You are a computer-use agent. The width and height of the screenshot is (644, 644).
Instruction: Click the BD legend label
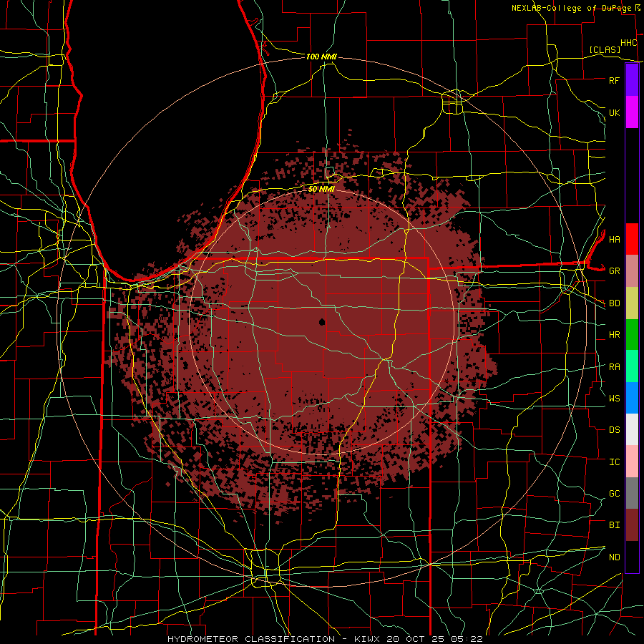614,303
